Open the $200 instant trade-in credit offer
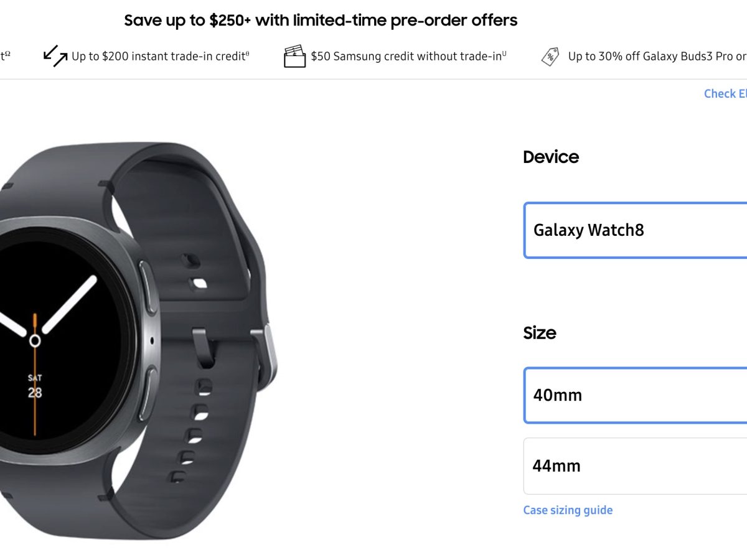 [159, 57]
